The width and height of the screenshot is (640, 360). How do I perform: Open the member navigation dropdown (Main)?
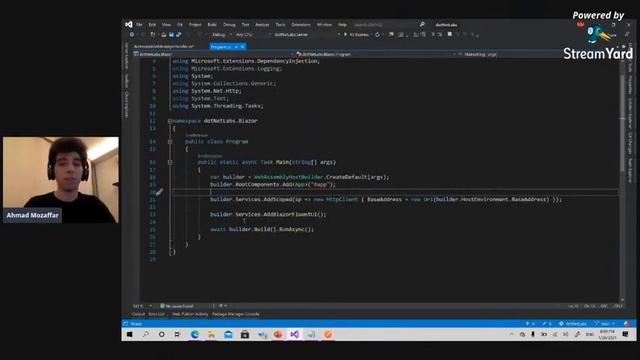pos(539,54)
